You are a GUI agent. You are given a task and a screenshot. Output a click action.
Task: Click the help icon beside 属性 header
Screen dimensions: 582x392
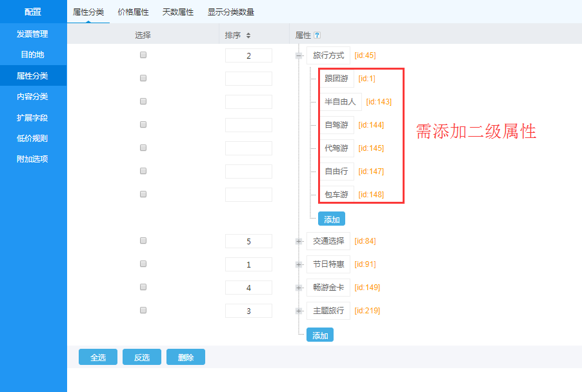click(x=317, y=35)
